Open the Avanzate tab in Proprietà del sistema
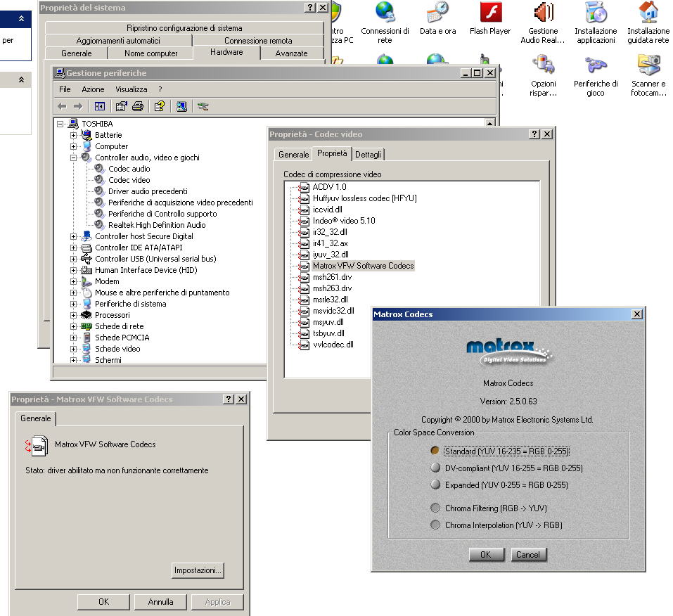Screen dimensions: 673x616 pos(291,53)
